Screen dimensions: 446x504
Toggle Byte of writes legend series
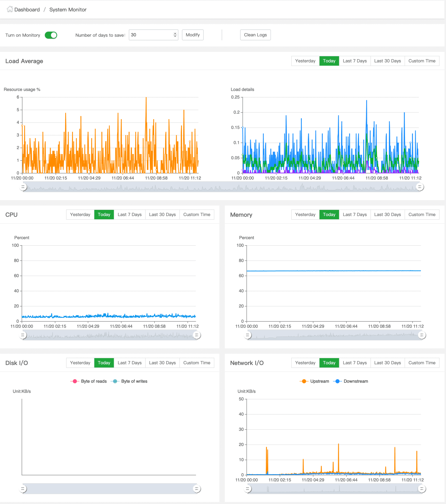click(129, 381)
